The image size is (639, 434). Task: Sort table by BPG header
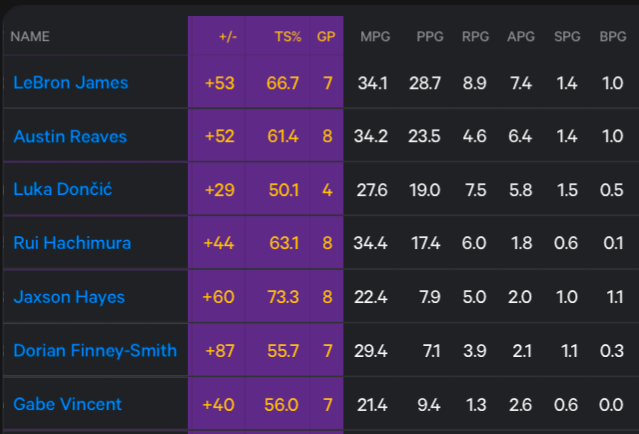pyautogui.click(x=613, y=37)
